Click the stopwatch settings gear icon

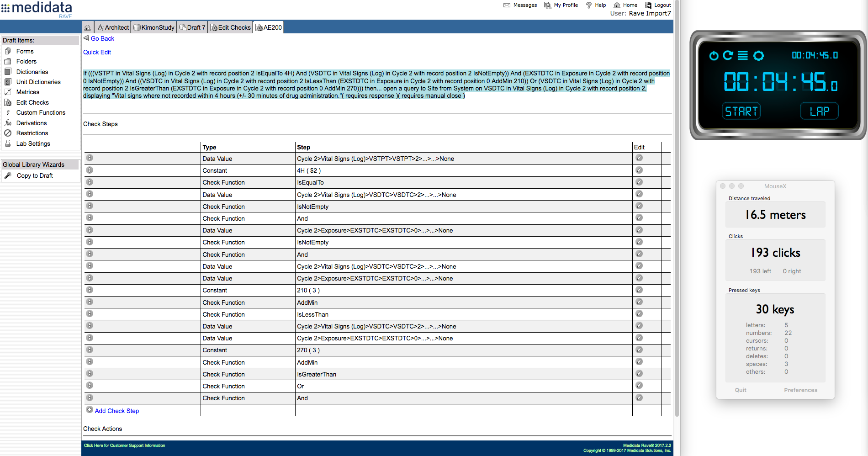tap(758, 56)
